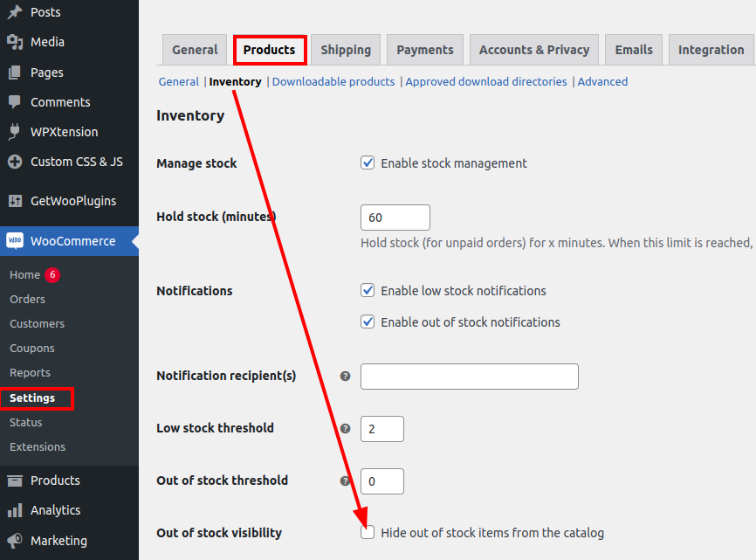This screenshot has height=560, width=756.
Task: Click the WooCommerce Woo logo icon
Action: [x=15, y=241]
